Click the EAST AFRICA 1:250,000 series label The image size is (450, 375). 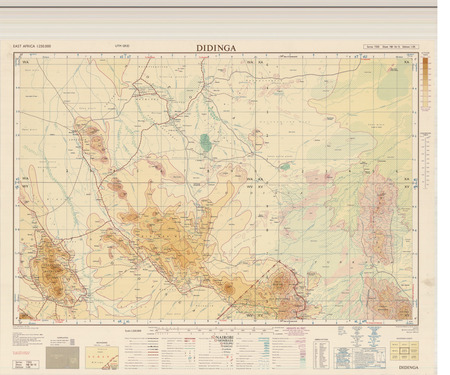pos(32,46)
